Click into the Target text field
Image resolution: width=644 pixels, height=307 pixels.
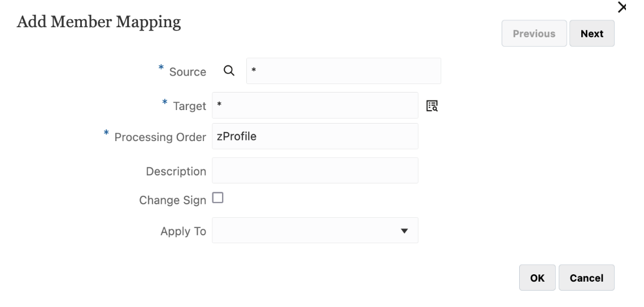pos(315,106)
